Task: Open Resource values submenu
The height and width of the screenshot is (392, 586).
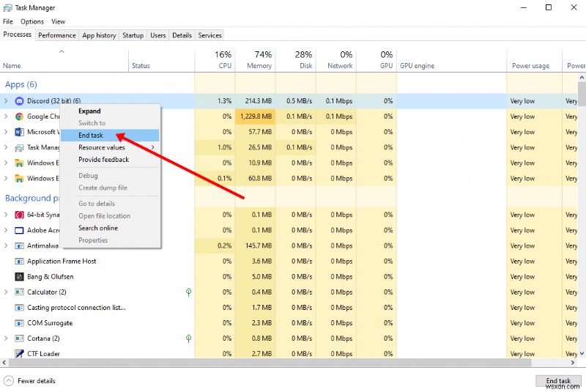Action: point(111,147)
